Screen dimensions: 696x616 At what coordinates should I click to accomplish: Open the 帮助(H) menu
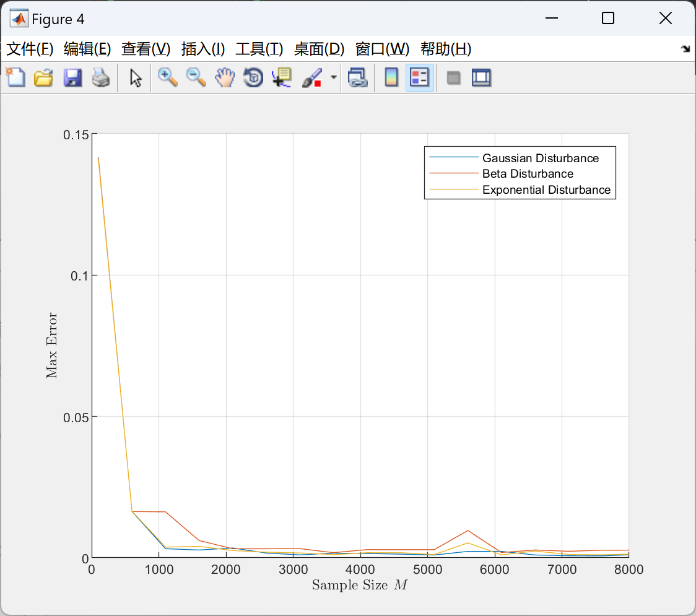pos(446,49)
